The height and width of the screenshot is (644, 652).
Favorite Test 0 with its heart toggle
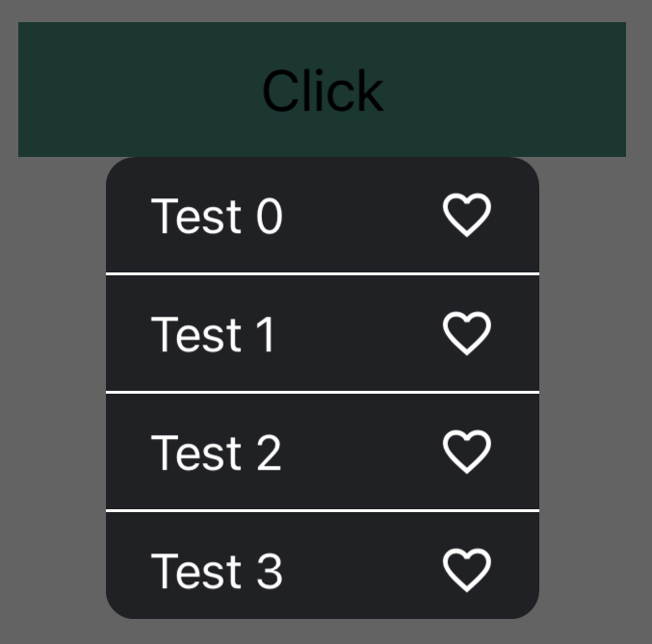coord(467,215)
